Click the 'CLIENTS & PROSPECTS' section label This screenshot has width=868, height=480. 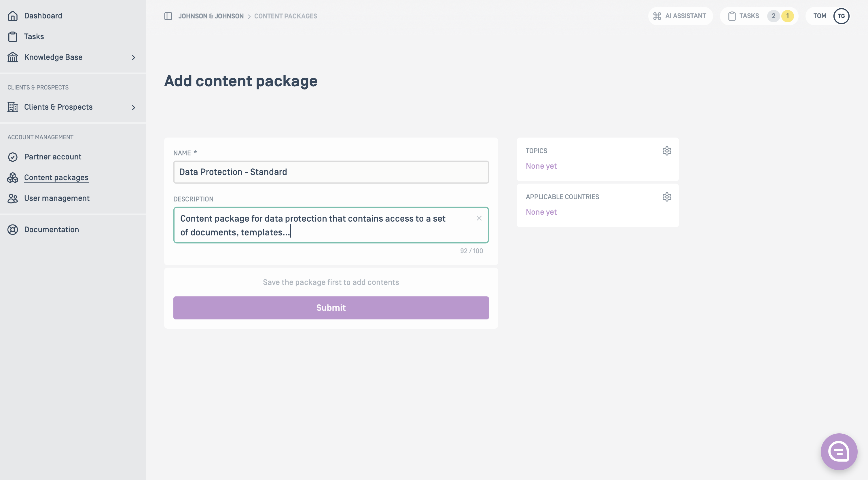(38, 87)
